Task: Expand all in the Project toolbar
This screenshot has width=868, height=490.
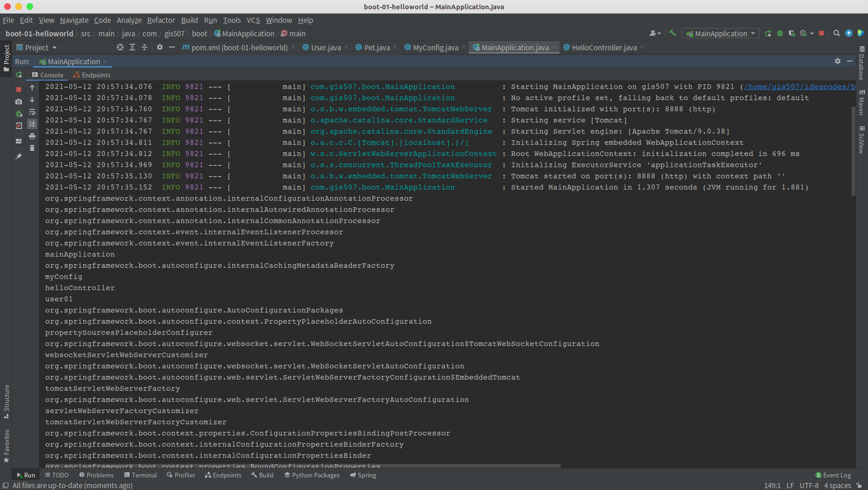Action: 132,47
